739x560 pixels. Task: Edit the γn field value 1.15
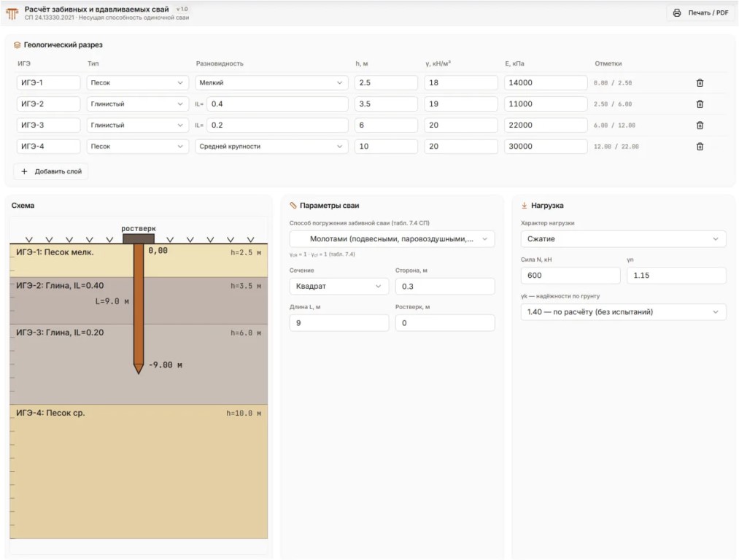(x=676, y=275)
